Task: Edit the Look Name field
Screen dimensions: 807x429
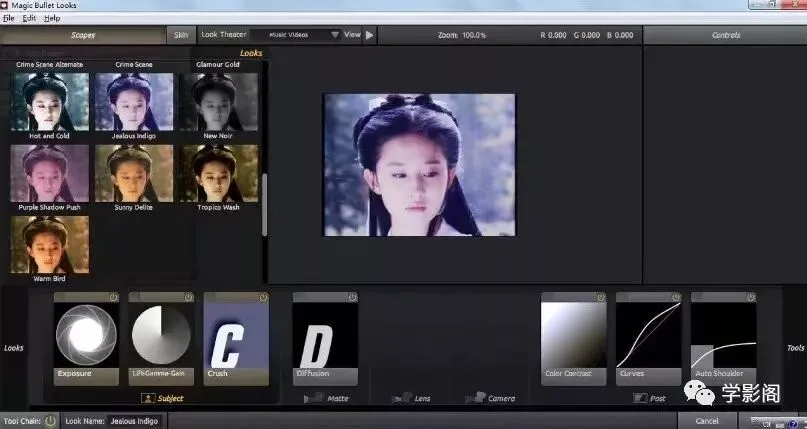Action: pyautogui.click(x=134, y=421)
